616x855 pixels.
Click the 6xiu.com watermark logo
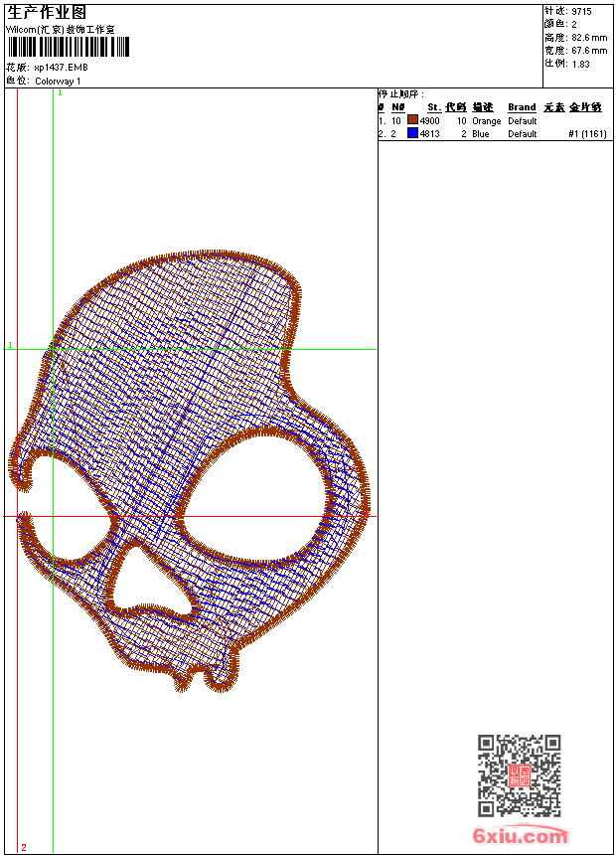(x=520, y=837)
